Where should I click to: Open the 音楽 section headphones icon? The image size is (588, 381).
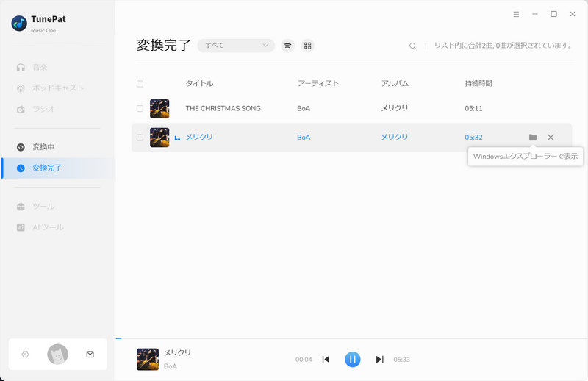(x=21, y=67)
